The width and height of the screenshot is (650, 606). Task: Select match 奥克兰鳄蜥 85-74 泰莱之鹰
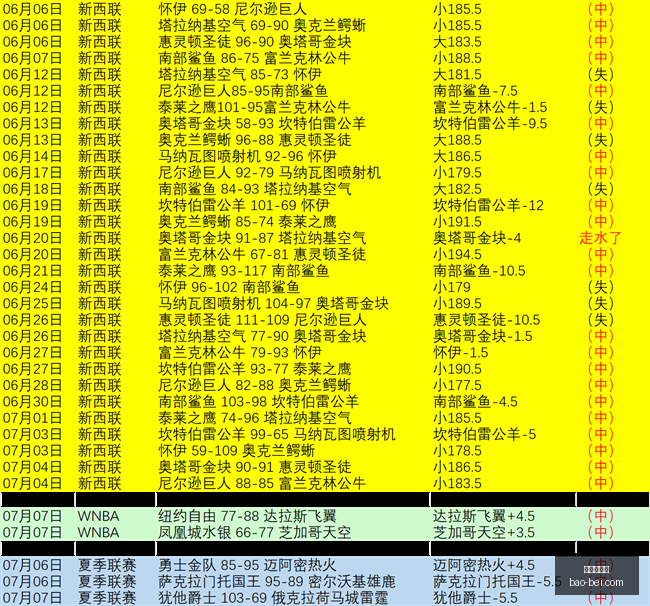click(247, 222)
